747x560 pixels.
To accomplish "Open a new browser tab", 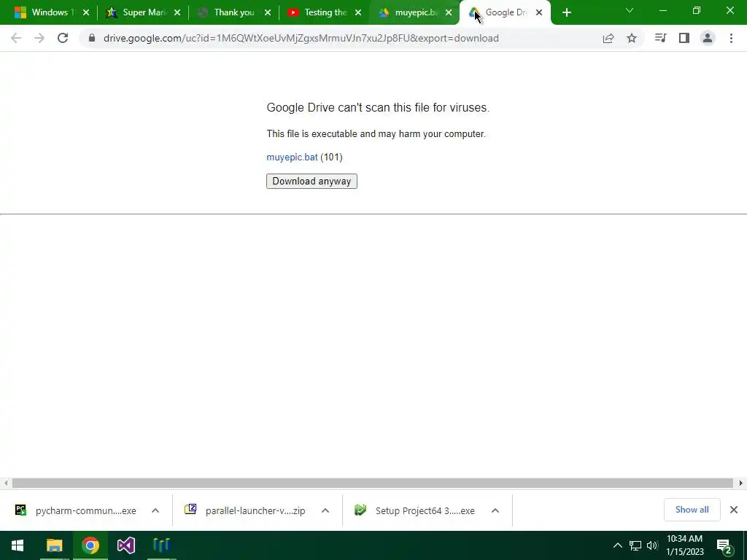I will pyautogui.click(x=566, y=12).
